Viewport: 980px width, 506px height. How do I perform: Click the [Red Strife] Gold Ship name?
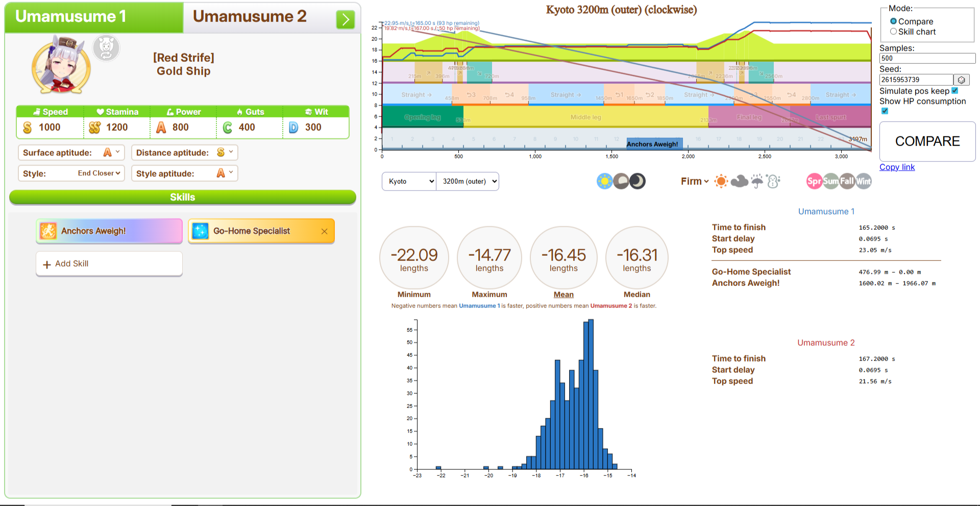[184, 64]
